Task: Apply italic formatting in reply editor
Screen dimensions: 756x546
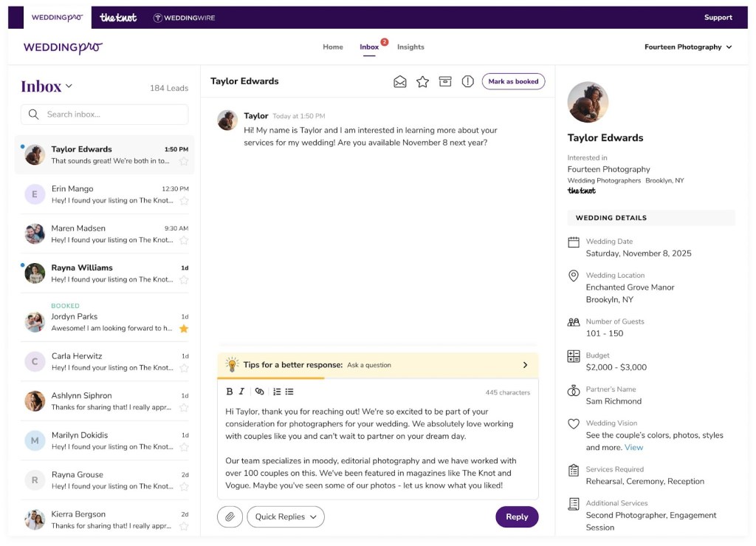Action: tap(241, 392)
